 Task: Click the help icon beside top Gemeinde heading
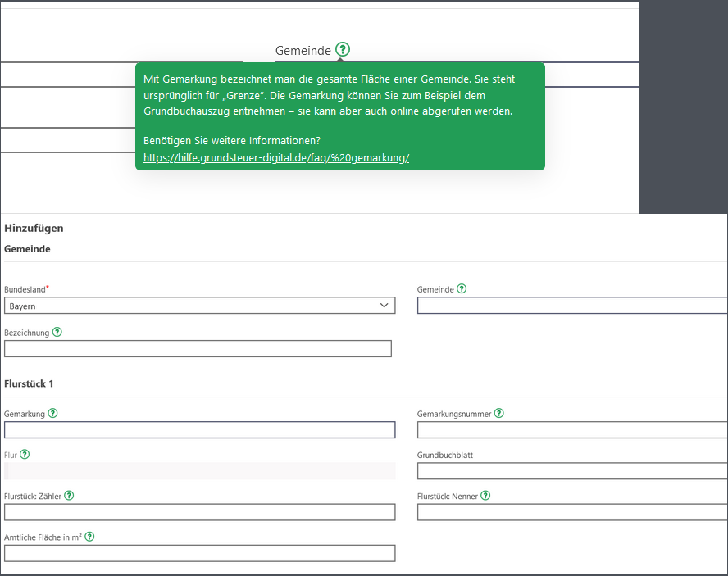343,49
